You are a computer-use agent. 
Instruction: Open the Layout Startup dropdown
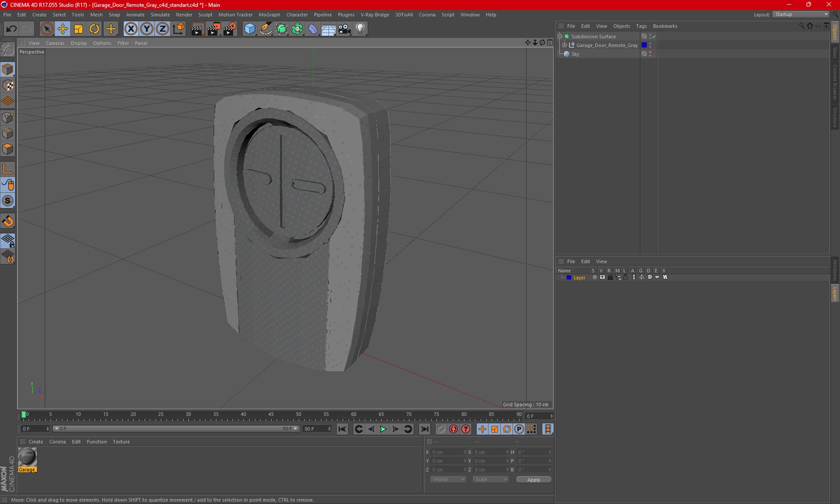tap(801, 14)
